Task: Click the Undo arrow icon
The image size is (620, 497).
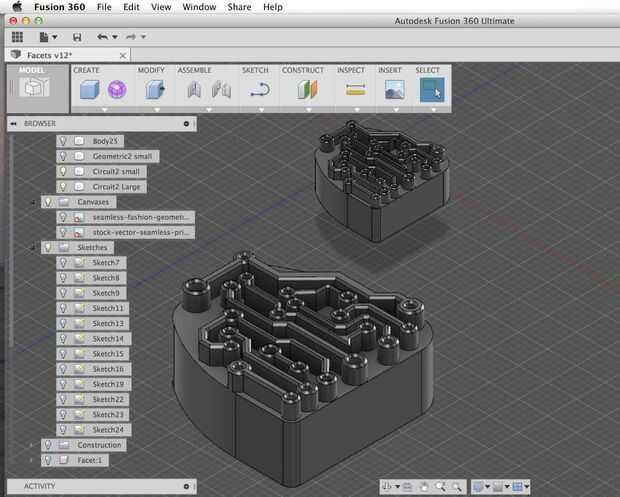Action: tap(102, 37)
